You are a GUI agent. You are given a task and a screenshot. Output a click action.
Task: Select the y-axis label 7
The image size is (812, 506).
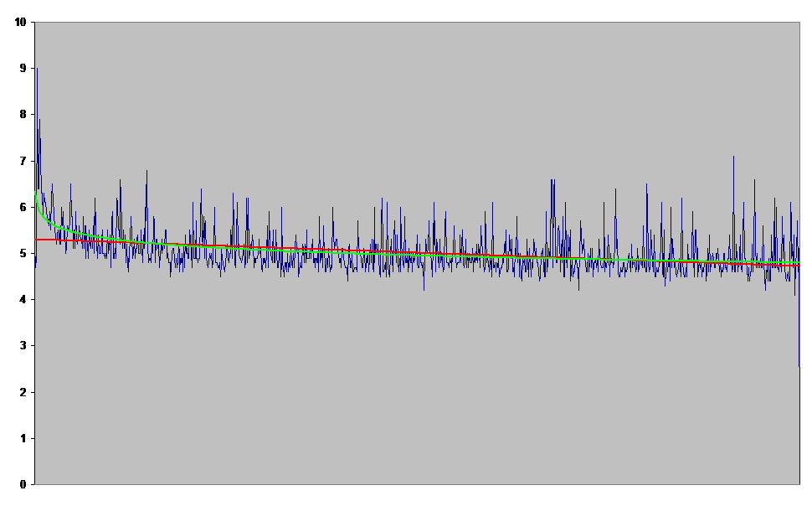pos(23,161)
